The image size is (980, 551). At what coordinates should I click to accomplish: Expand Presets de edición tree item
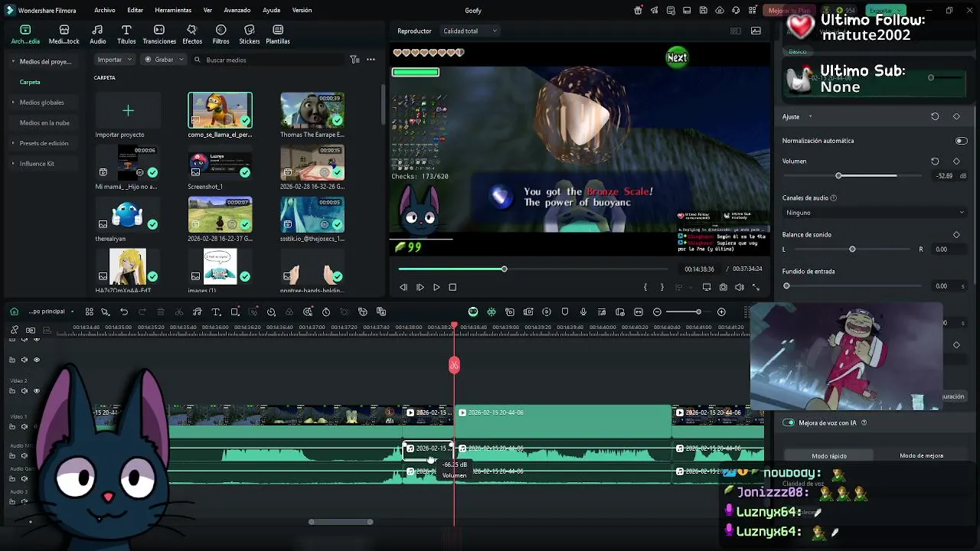click(x=13, y=143)
